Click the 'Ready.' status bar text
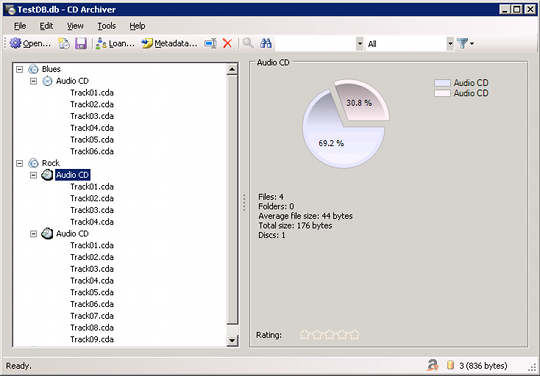This screenshot has width=540, height=376. tap(18, 366)
